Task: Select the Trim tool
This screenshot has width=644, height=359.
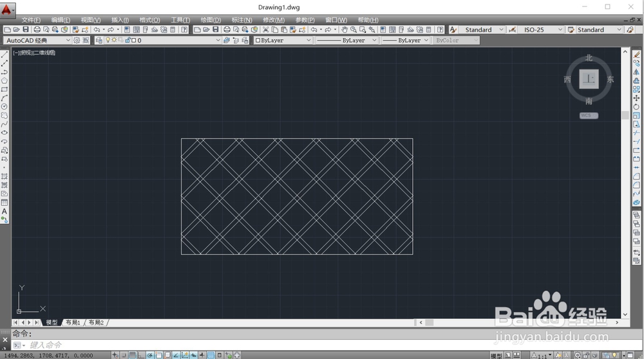Action: 637,133
